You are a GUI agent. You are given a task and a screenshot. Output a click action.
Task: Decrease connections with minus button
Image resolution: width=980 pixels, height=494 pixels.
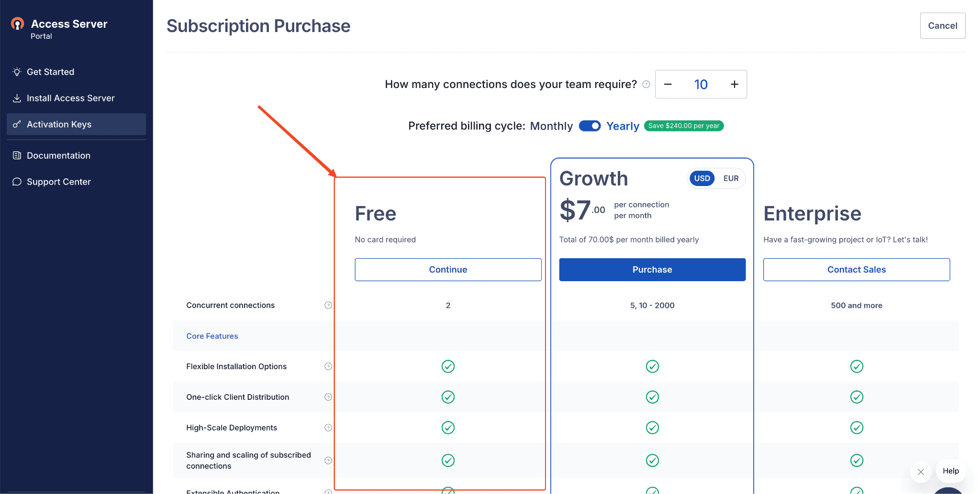coord(668,85)
